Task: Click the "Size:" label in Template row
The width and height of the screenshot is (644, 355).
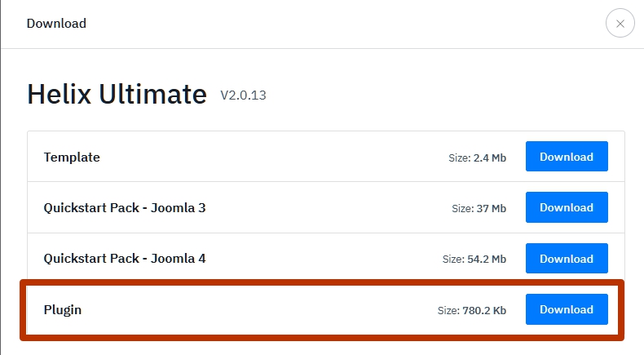Action: (x=457, y=158)
